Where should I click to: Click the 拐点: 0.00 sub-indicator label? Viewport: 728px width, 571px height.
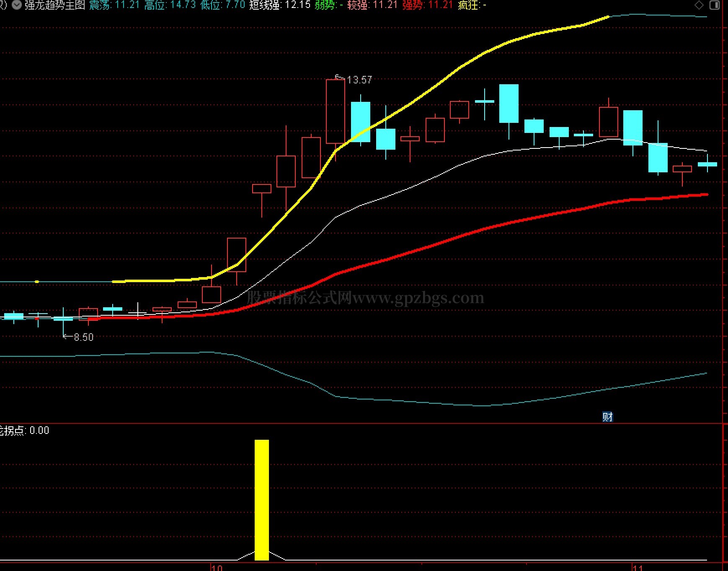(x=24, y=431)
